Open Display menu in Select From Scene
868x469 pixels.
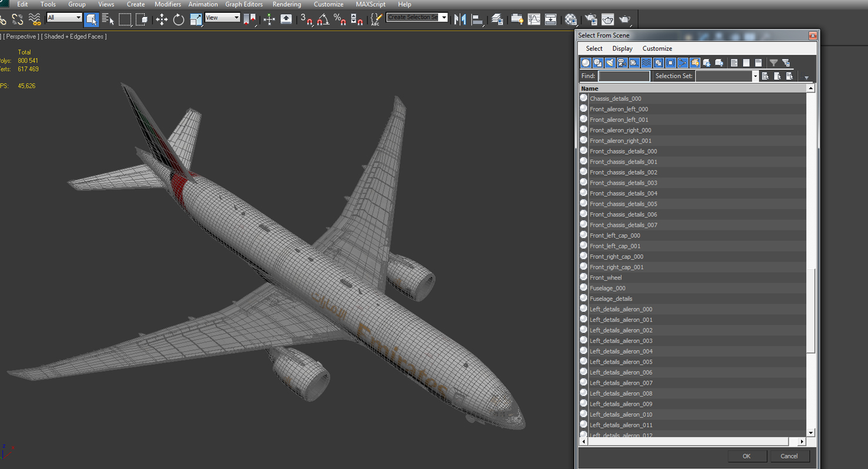[622, 49]
